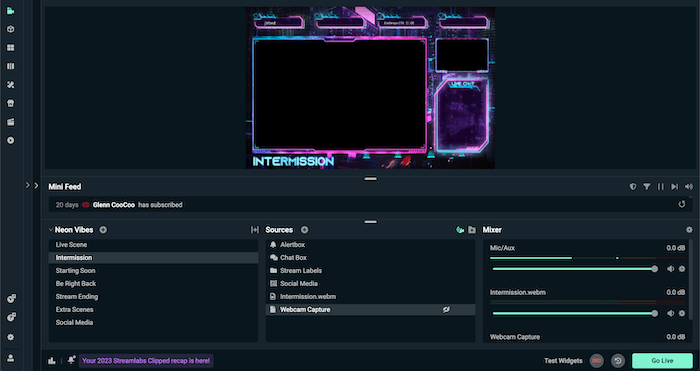Skip the current alert in Mini Feed
This screenshot has height=371, width=700.
pyautogui.click(x=675, y=187)
